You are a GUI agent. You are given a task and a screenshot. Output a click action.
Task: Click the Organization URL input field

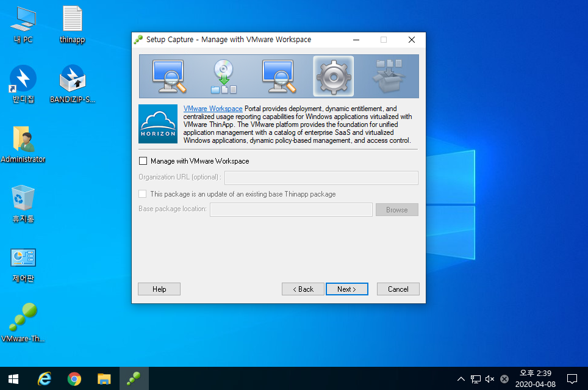[321, 178]
